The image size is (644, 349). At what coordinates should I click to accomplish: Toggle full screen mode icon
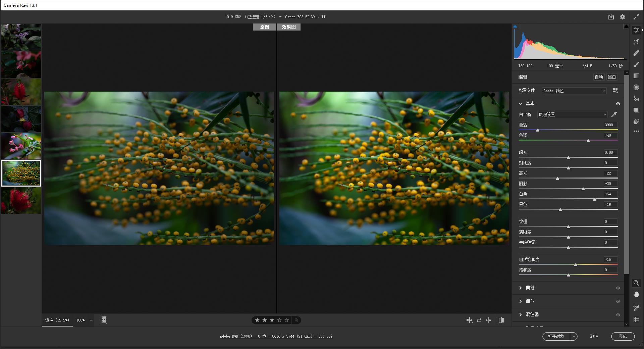tap(636, 17)
